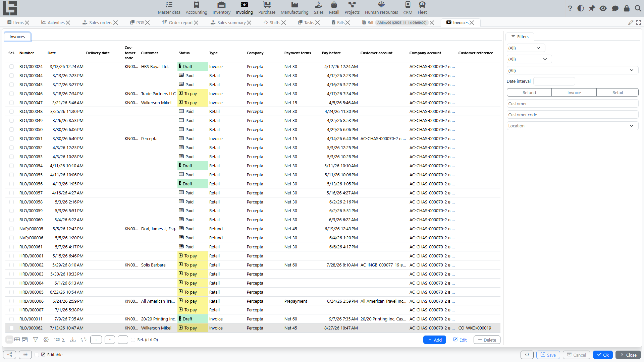The image size is (644, 362).
Task: Open the Projects module
Action: click(352, 8)
